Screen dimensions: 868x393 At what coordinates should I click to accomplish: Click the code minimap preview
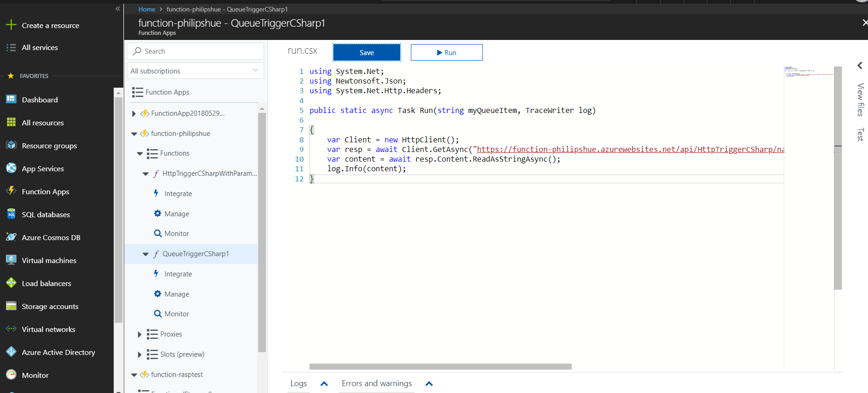tap(809, 72)
